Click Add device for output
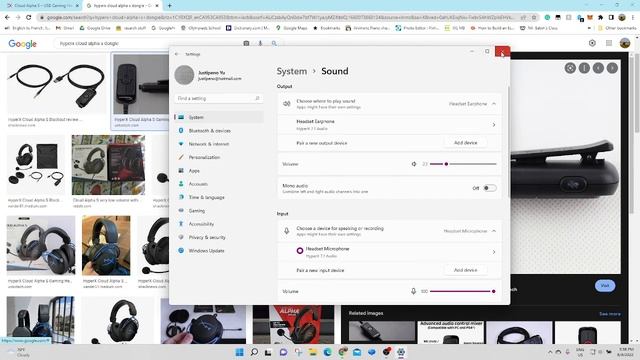The width and height of the screenshot is (640, 360). coord(465,143)
